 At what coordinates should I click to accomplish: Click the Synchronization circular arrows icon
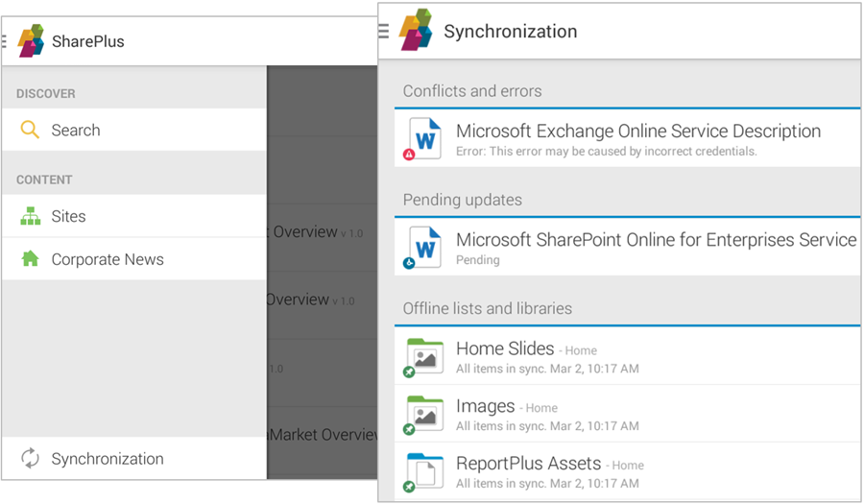(x=31, y=459)
